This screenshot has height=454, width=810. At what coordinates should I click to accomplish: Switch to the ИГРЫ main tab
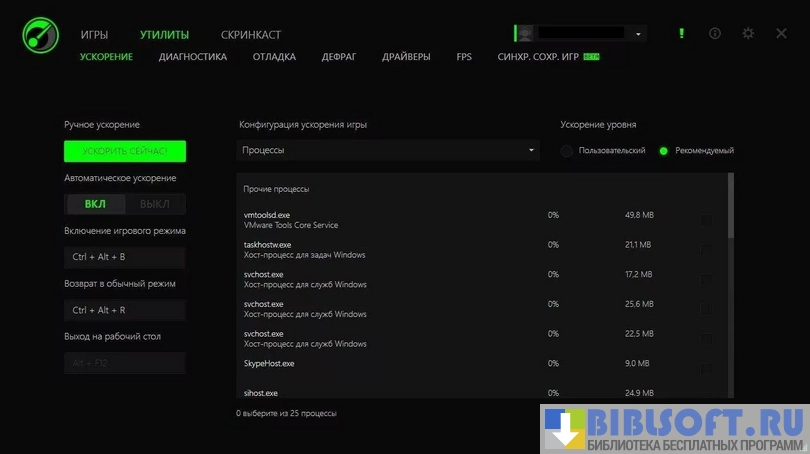click(x=94, y=35)
